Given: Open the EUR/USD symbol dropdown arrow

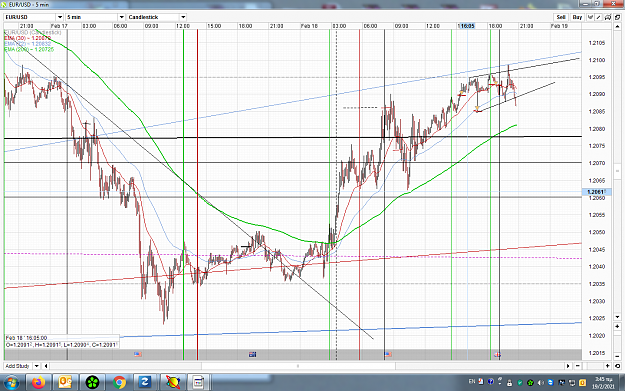Looking at the screenshot, I should (x=60, y=17).
